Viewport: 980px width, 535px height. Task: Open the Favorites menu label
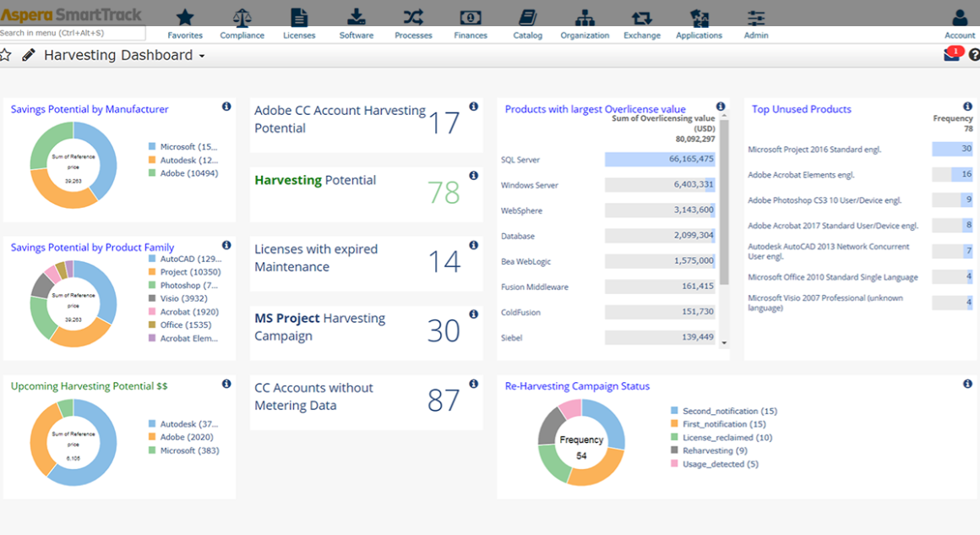[x=185, y=35]
